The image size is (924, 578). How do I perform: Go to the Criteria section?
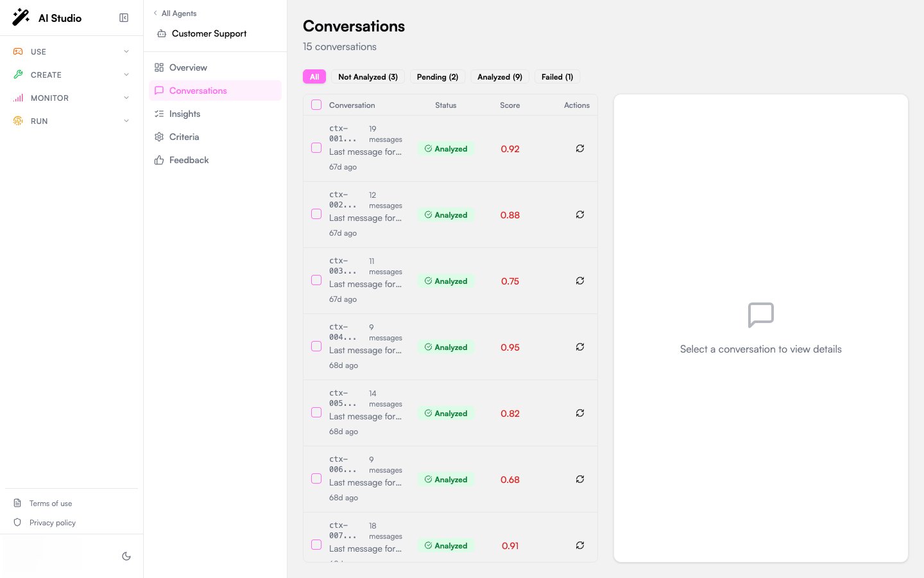[215, 137]
